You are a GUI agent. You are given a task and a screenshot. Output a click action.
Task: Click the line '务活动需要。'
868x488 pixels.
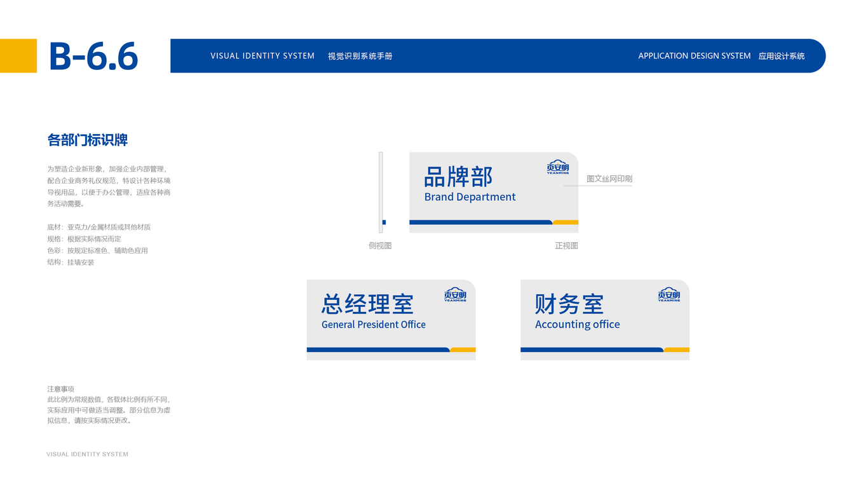click(66, 203)
